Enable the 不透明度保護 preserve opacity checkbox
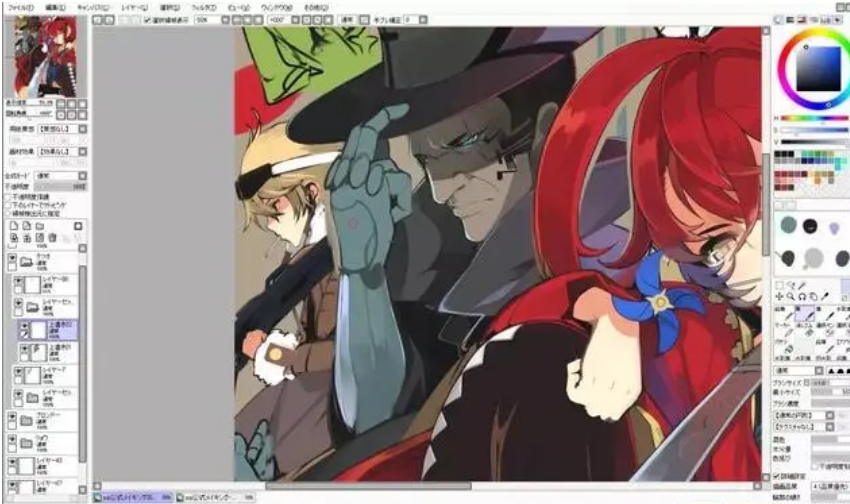Screen dimensions: 850x504 (x=8, y=197)
